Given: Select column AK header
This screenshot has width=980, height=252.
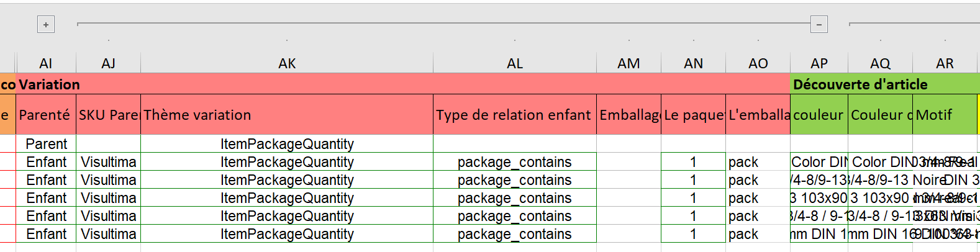Looking at the screenshot, I should click(x=287, y=63).
